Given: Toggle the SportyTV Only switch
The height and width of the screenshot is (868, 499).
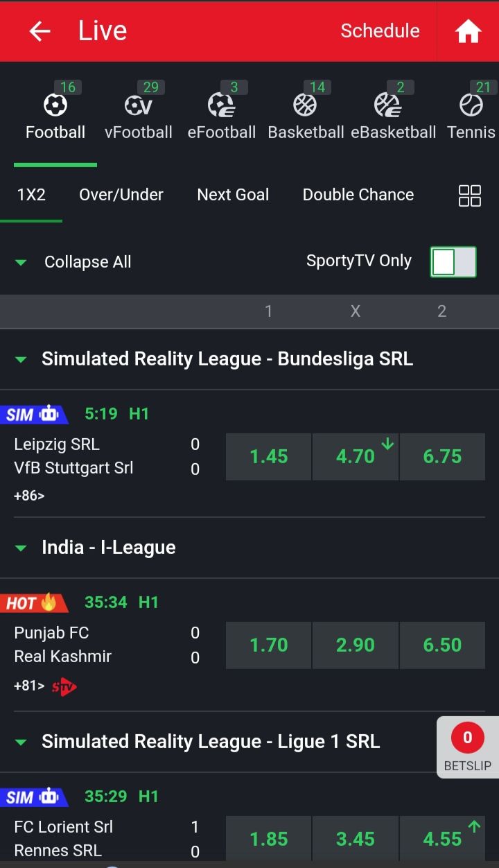Looking at the screenshot, I should 453,262.
